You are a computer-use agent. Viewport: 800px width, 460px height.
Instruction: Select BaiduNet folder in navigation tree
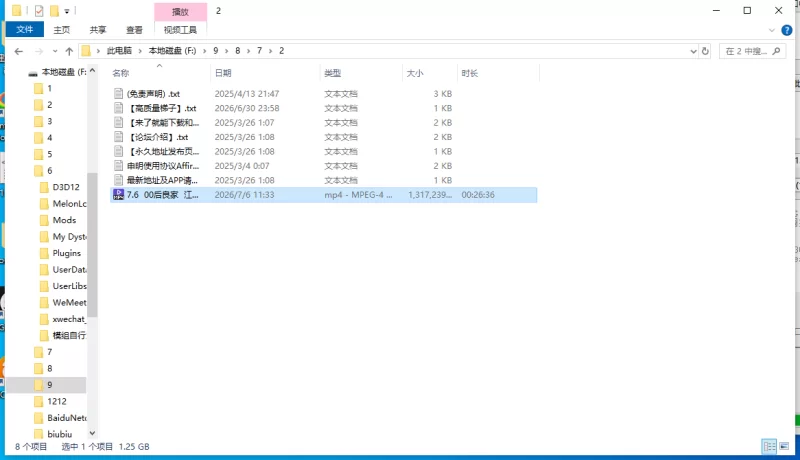[x=67, y=418]
